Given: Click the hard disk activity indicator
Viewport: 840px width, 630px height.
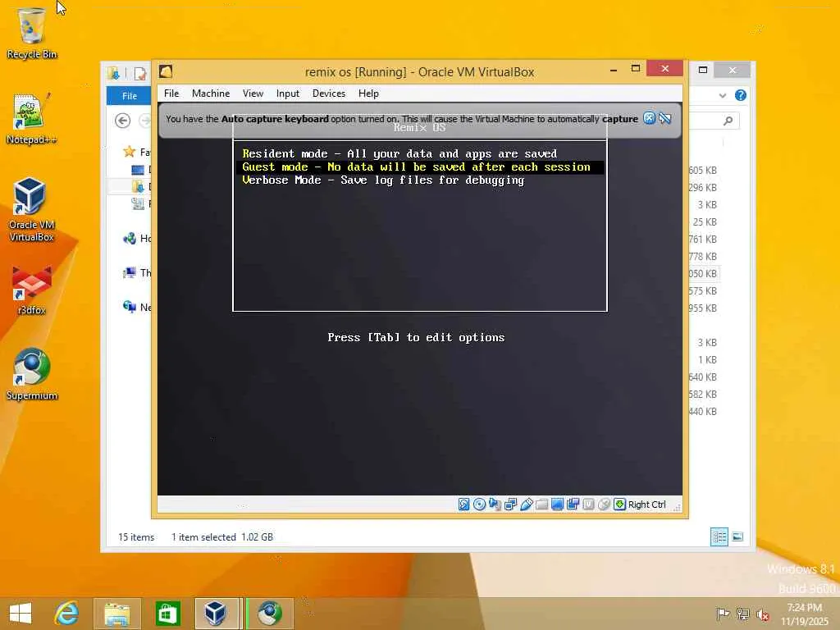Looking at the screenshot, I should tap(464, 504).
